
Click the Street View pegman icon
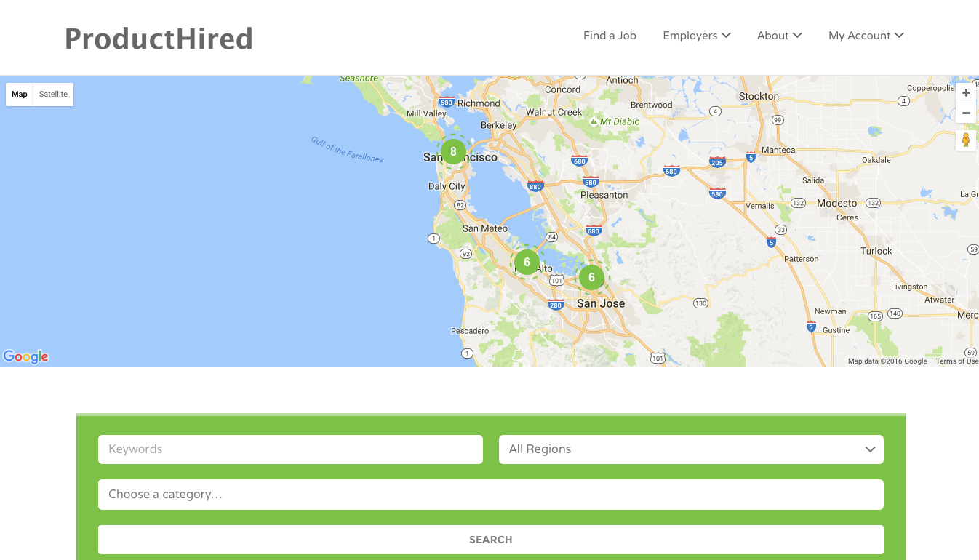click(966, 140)
